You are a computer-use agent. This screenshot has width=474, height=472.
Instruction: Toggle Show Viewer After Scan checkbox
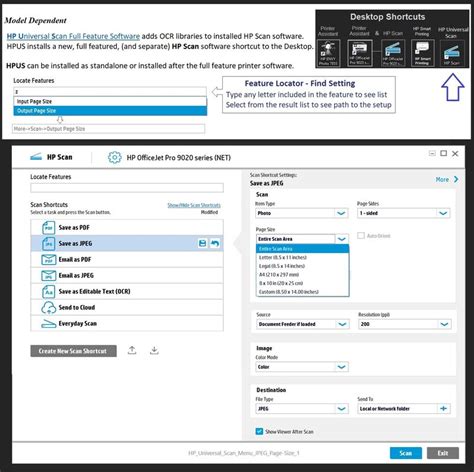tap(259, 431)
